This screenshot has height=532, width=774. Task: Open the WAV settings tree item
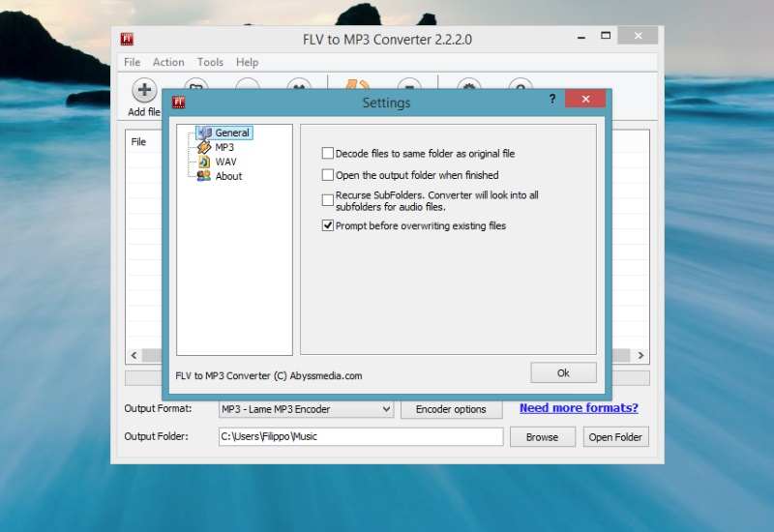[x=224, y=162]
